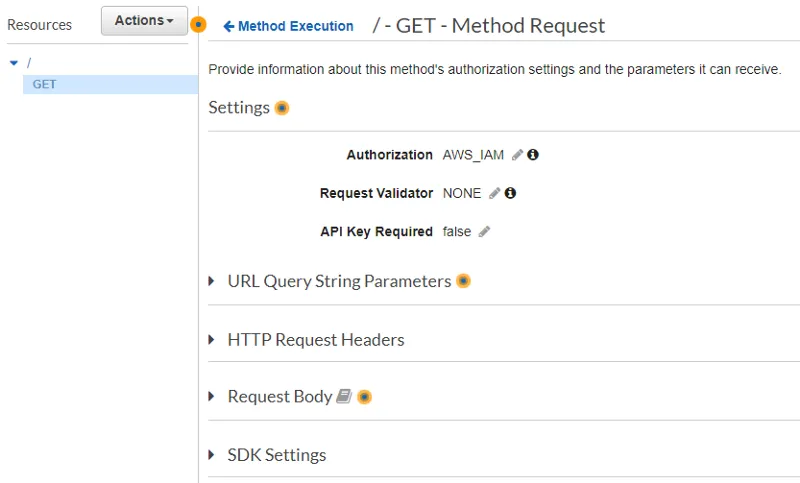Screen dimensions: 800x483
Task: Edit API Key Required pencil icon
Action: click(x=484, y=232)
